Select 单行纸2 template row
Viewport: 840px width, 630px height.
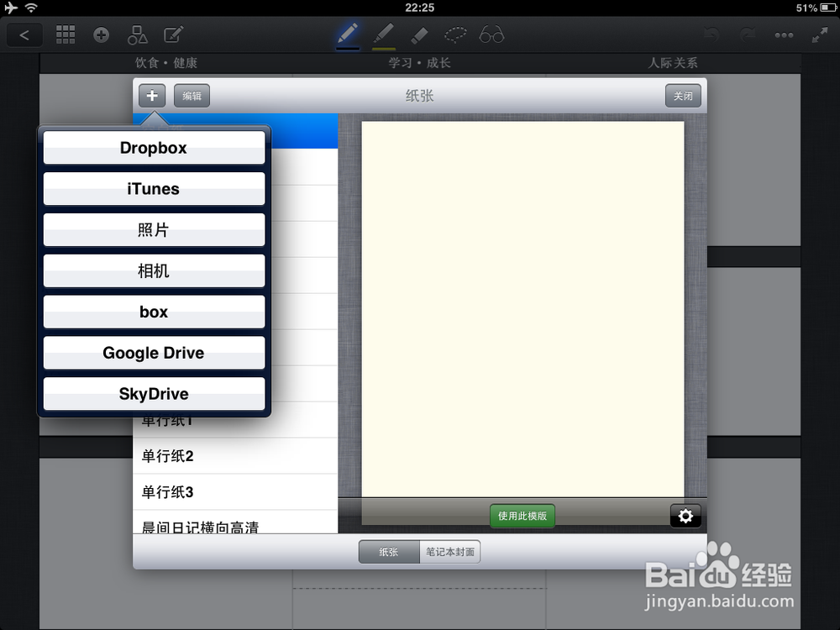coord(235,456)
